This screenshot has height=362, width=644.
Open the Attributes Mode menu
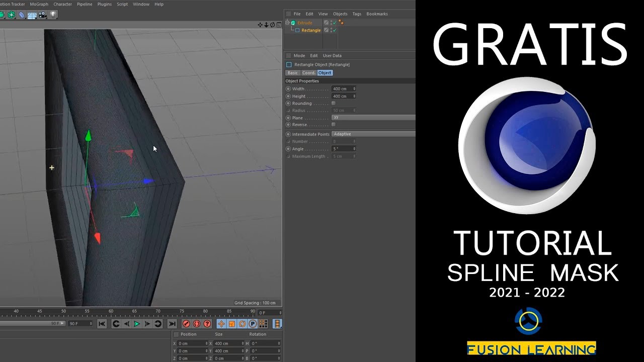(299, 56)
